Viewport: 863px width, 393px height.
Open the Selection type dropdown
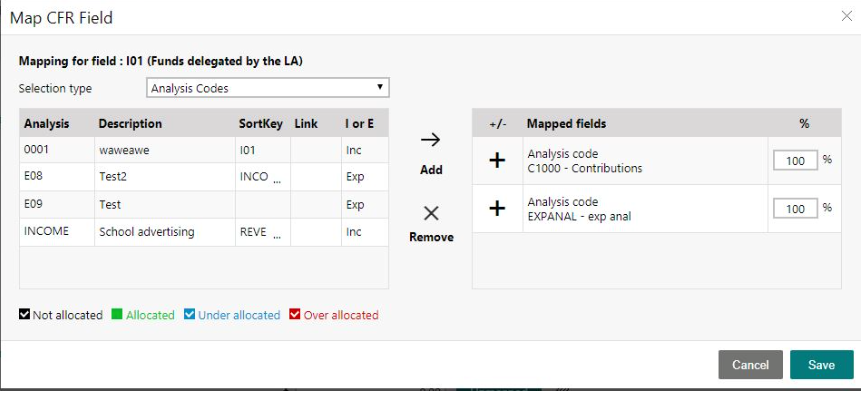267,88
